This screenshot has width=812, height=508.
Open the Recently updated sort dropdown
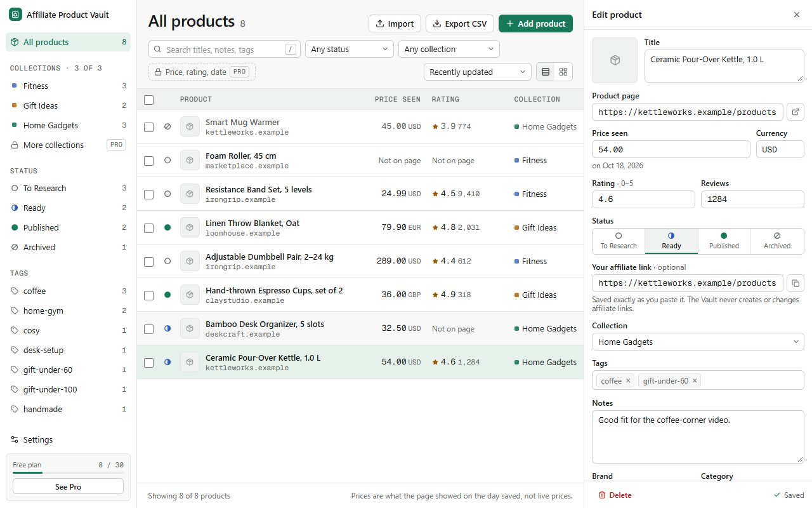(x=478, y=72)
